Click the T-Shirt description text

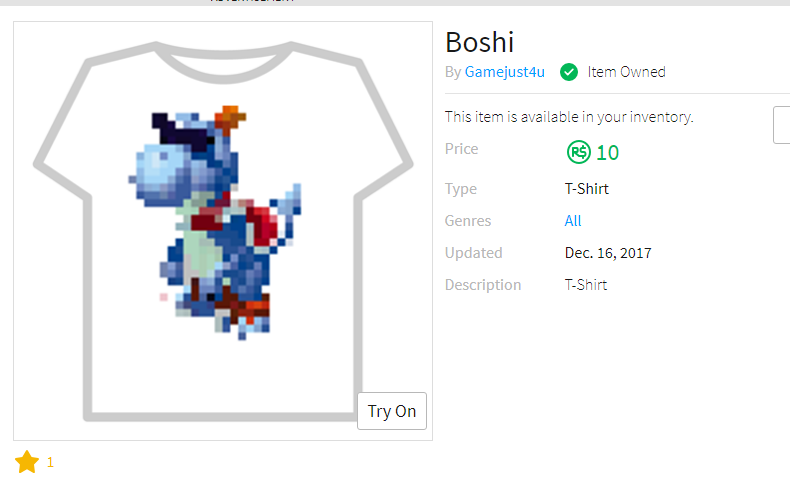[585, 285]
